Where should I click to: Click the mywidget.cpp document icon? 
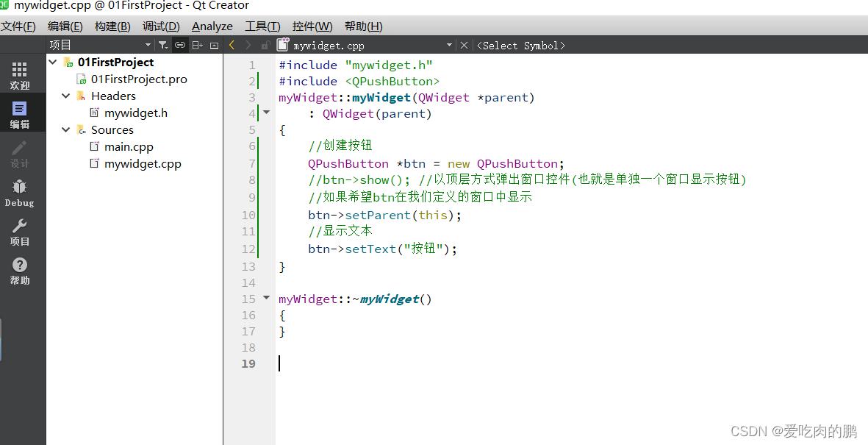click(283, 45)
